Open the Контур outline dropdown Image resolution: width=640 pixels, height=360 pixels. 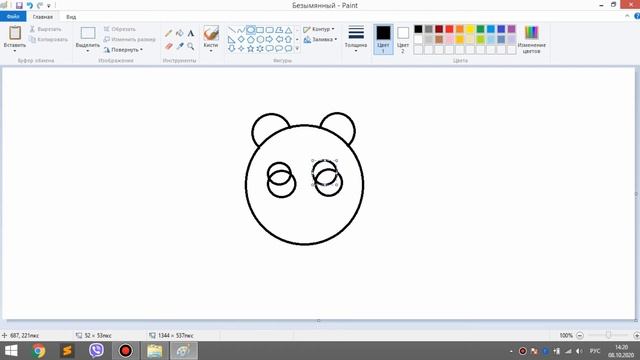(x=319, y=29)
